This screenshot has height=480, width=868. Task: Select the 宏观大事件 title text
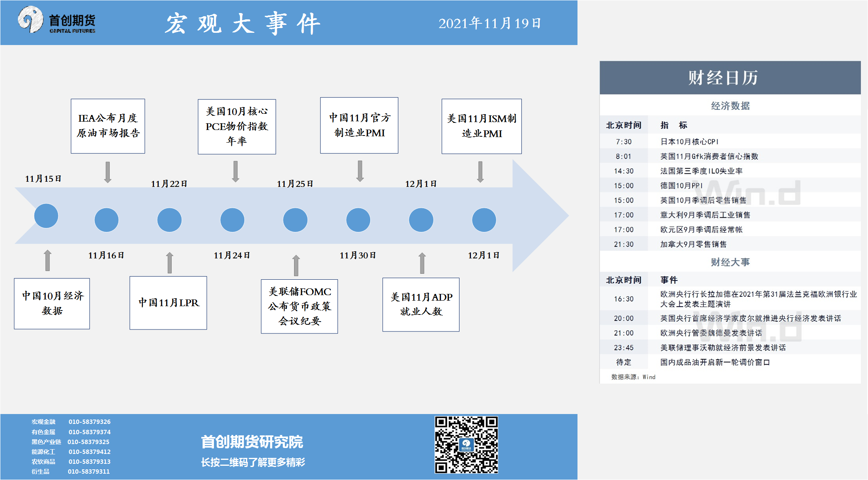tap(242, 23)
